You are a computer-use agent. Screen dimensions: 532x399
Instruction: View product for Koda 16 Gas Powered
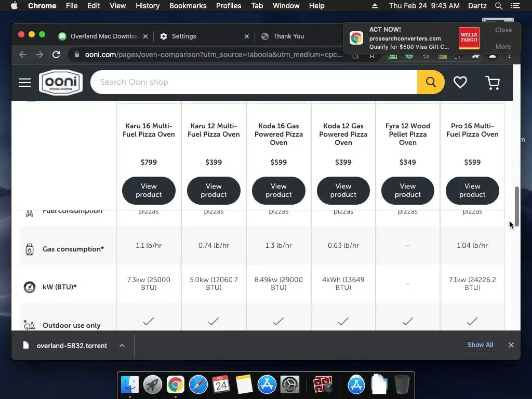coord(278,190)
